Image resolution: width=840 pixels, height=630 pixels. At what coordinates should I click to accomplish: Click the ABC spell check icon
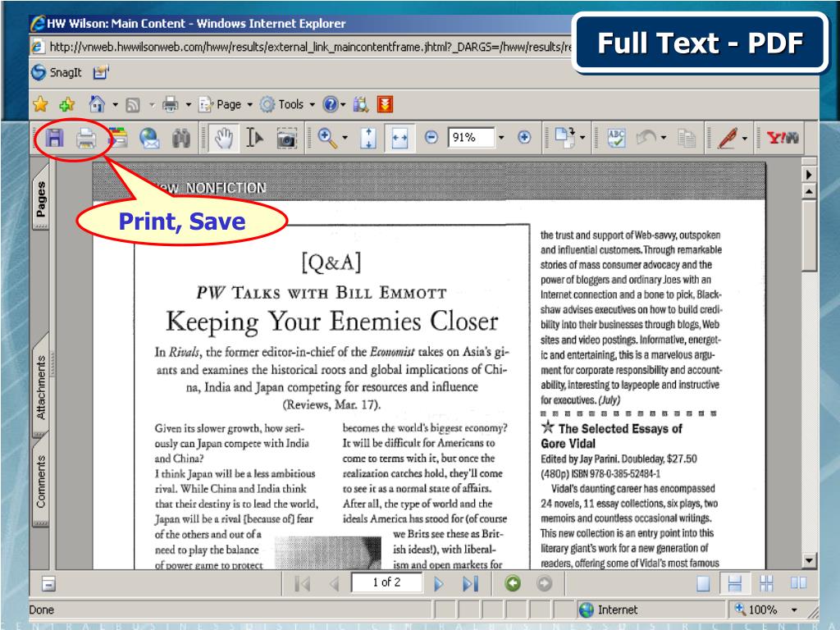coord(617,138)
